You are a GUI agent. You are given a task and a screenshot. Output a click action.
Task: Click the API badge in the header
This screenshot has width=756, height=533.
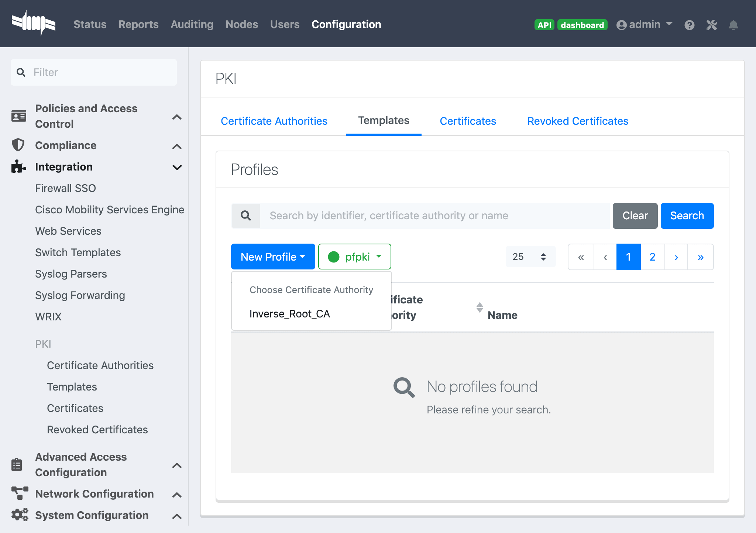click(544, 25)
